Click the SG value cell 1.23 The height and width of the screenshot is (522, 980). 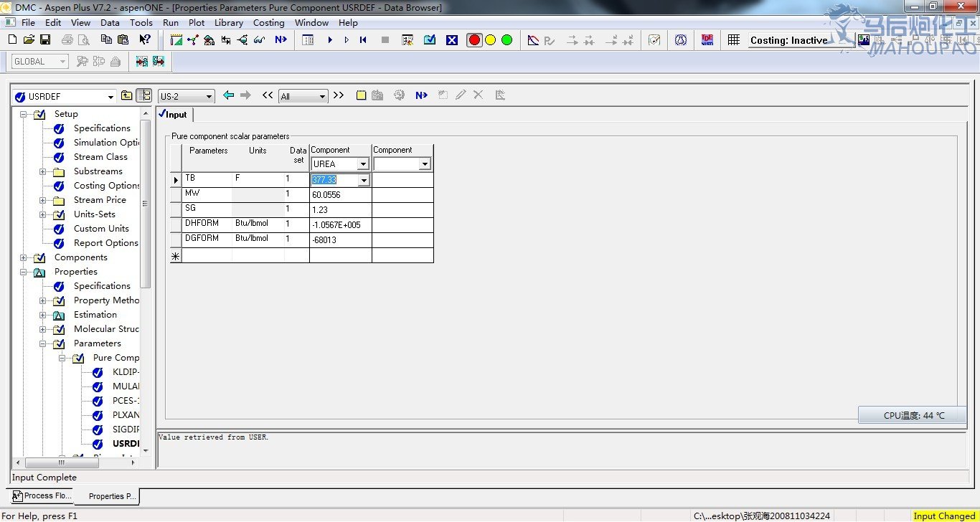(340, 210)
